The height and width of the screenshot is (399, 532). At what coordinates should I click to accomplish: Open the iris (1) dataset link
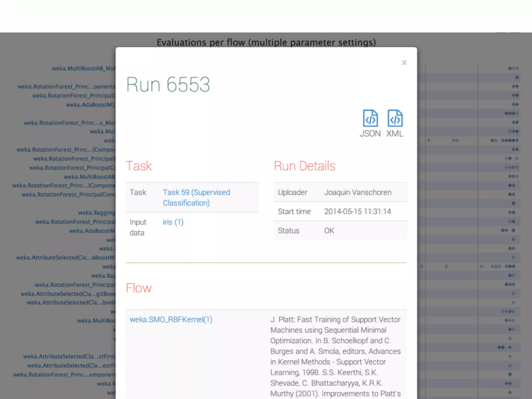coord(173,222)
